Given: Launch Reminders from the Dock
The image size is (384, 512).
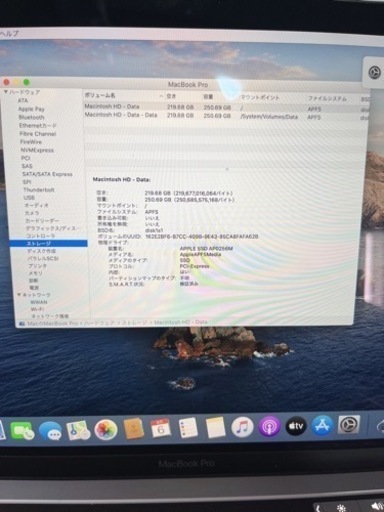Looking at the screenshot, I should tap(188, 428).
